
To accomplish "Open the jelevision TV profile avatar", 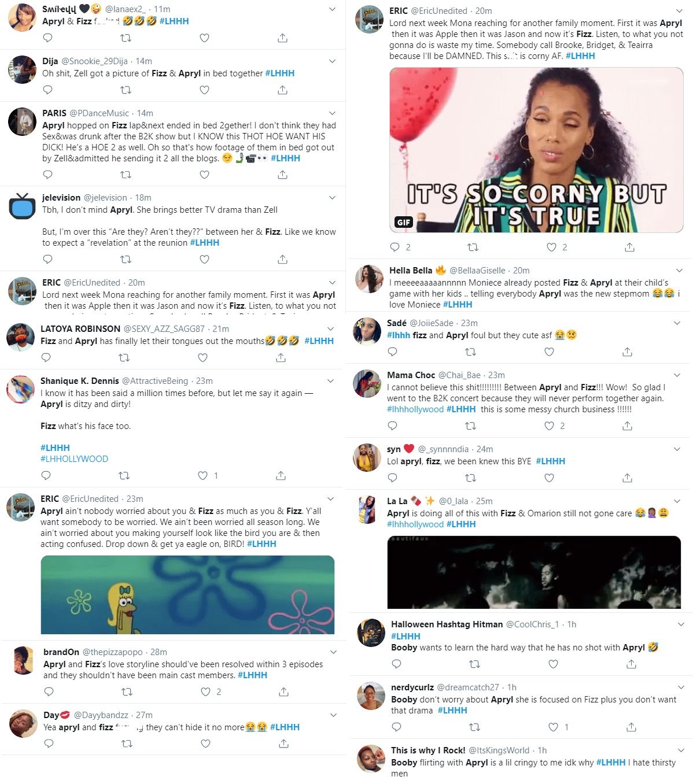I will tap(23, 207).
